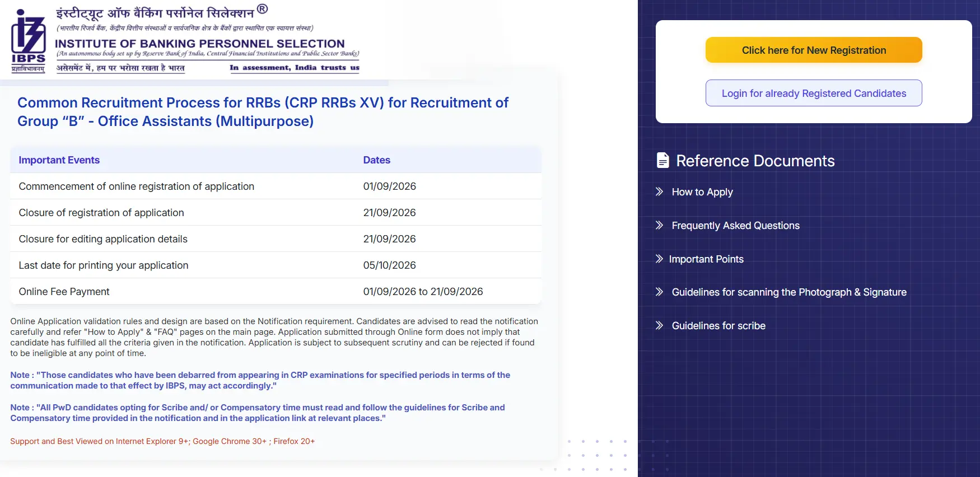Click the chevron icon beside Guidelines for scribe
This screenshot has height=477, width=980.
click(x=659, y=325)
